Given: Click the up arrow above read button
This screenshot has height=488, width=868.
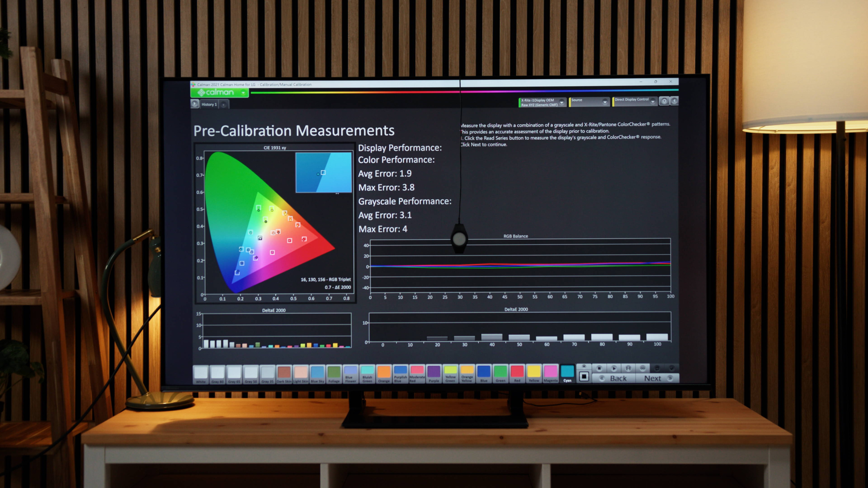Looking at the screenshot, I should pyautogui.click(x=584, y=366).
